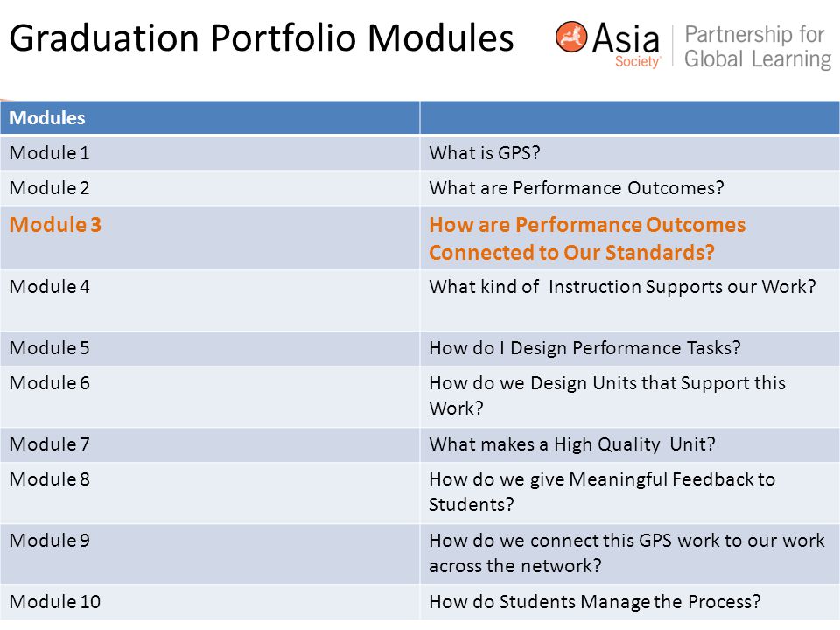The height and width of the screenshot is (630, 840).
Task: Select the Partnership for Global Learning text
Action: coord(758,46)
